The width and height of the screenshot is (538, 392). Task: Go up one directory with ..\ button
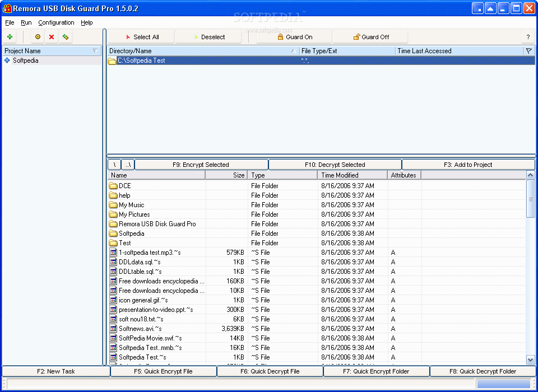(128, 165)
